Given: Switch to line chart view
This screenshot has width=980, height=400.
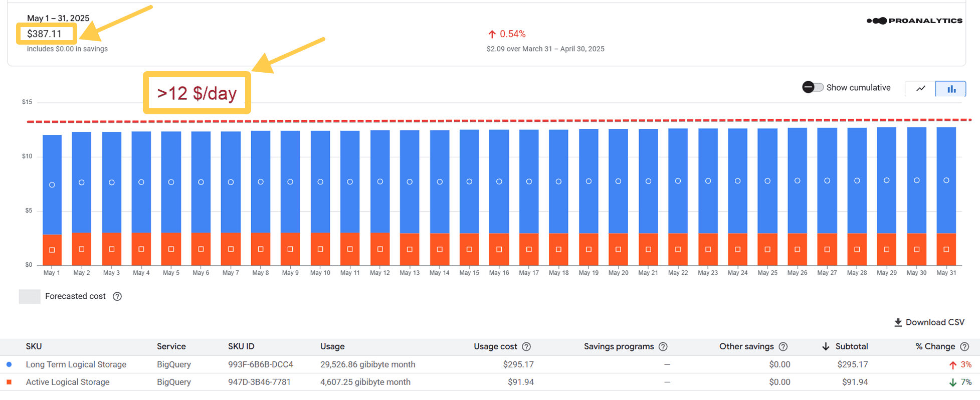Looking at the screenshot, I should point(920,89).
